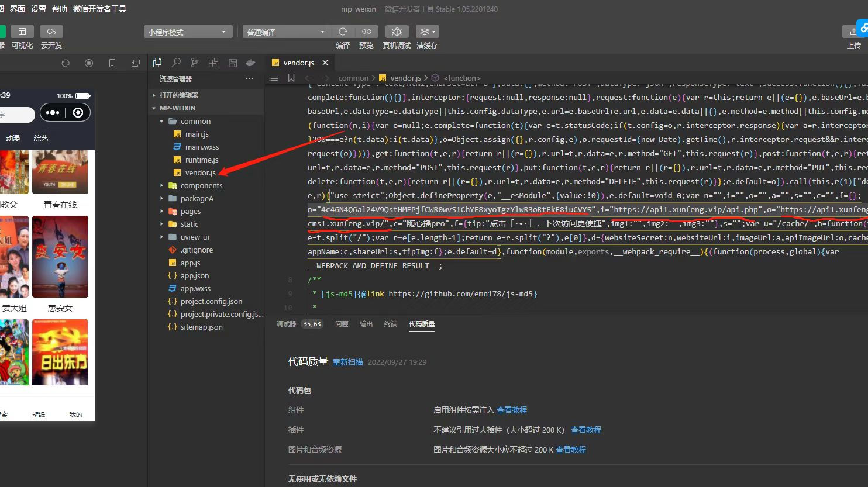Click the editor outline list icon

pos(274,78)
